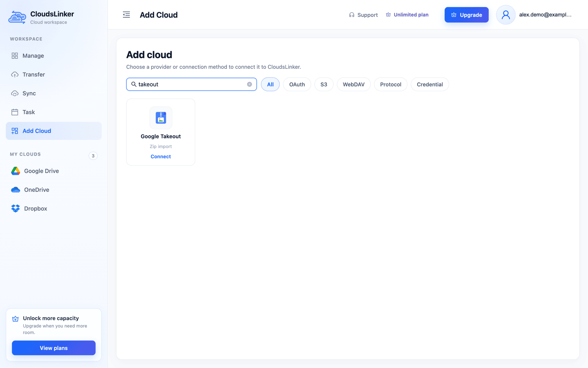Open the Google Drive cloud
The width and height of the screenshot is (588, 368).
pos(54,171)
